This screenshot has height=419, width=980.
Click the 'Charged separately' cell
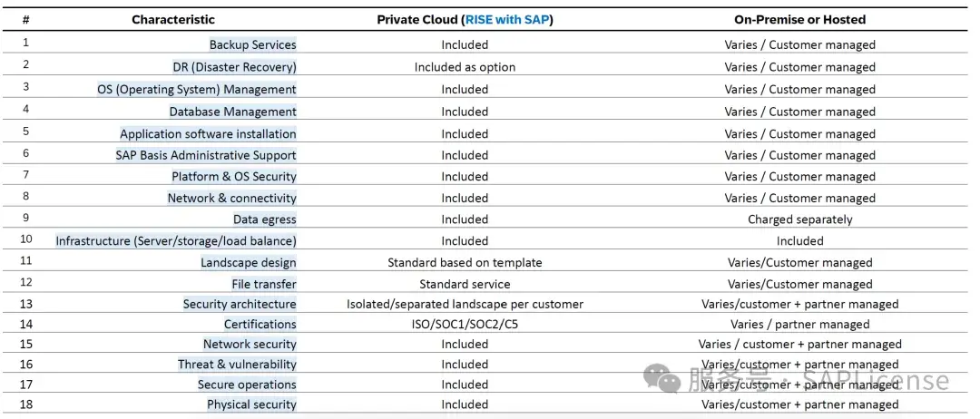[800, 219]
